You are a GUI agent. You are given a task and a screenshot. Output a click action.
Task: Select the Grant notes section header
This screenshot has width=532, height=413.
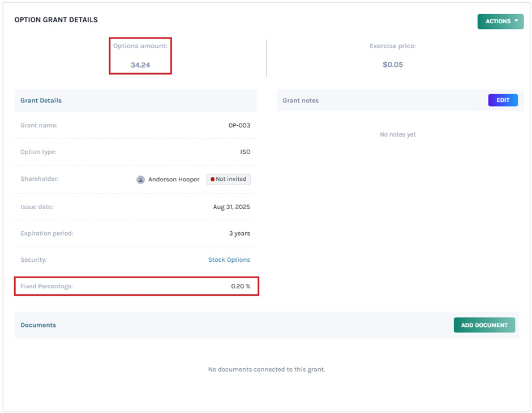pos(301,100)
